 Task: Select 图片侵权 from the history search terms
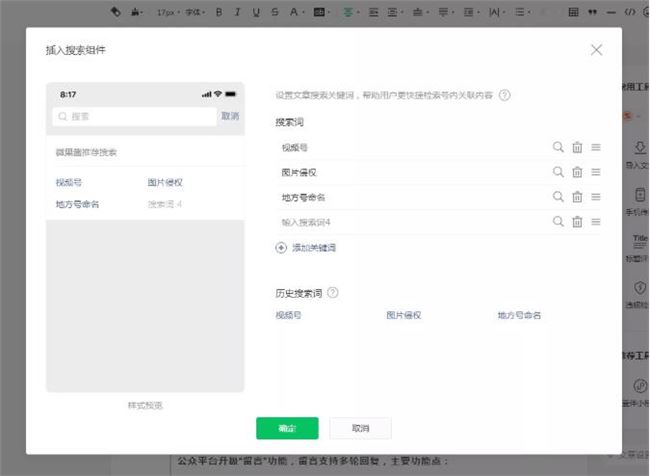point(404,316)
